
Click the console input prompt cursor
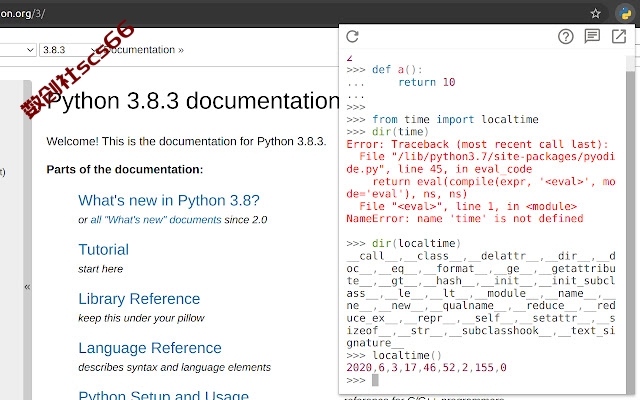point(375,380)
